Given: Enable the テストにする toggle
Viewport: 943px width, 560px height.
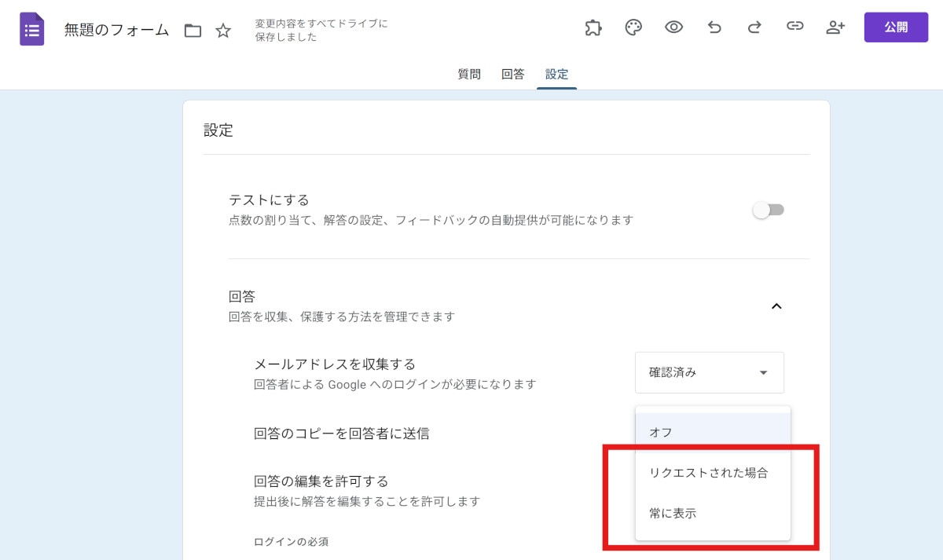Looking at the screenshot, I should coord(769,210).
